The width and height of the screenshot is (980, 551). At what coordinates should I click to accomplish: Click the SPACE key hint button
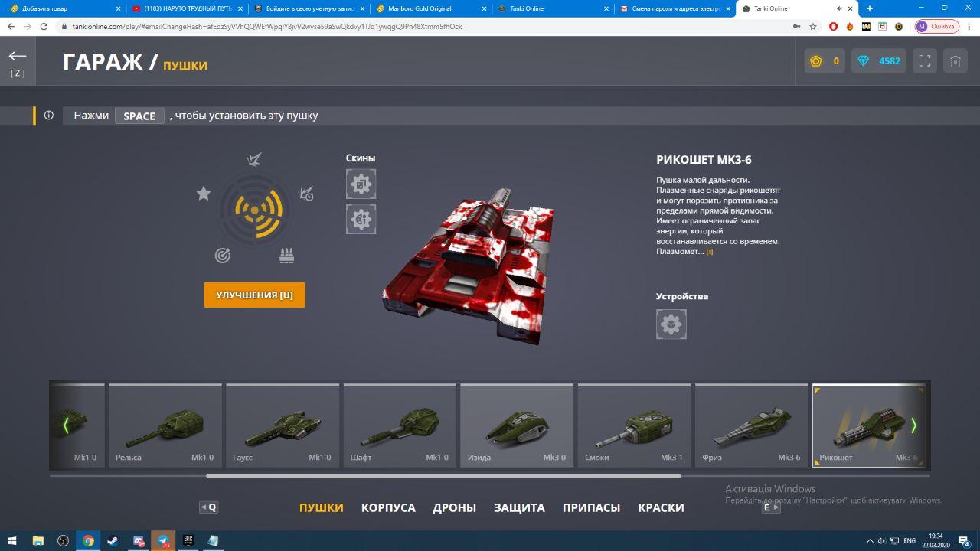pyautogui.click(x=139, y=116)
